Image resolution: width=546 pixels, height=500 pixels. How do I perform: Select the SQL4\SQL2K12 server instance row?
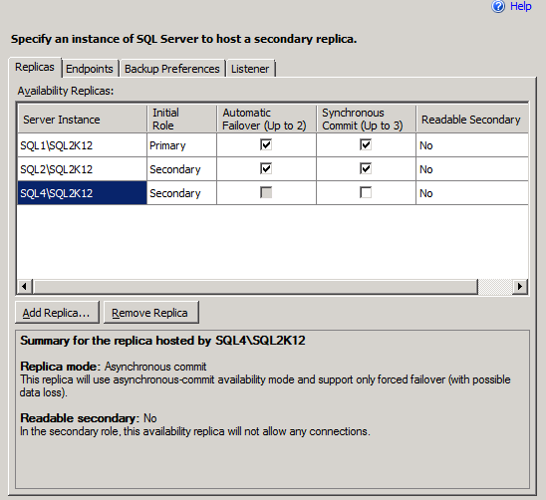82,193
